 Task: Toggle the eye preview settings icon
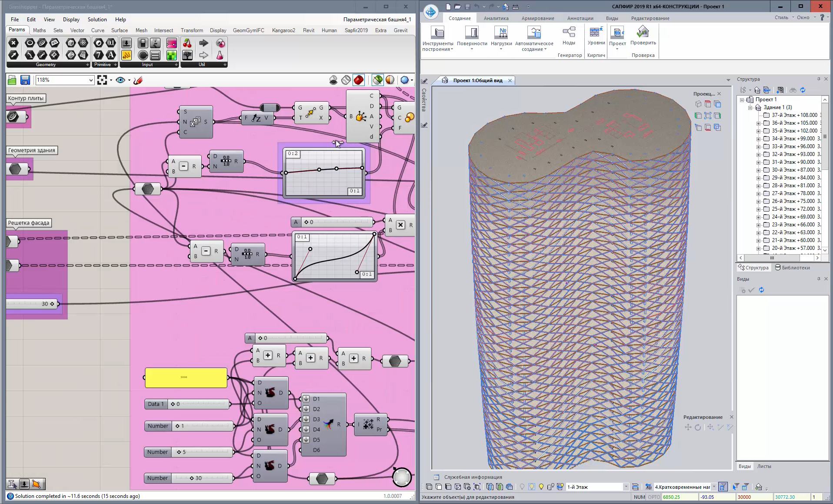click(120, 80)
